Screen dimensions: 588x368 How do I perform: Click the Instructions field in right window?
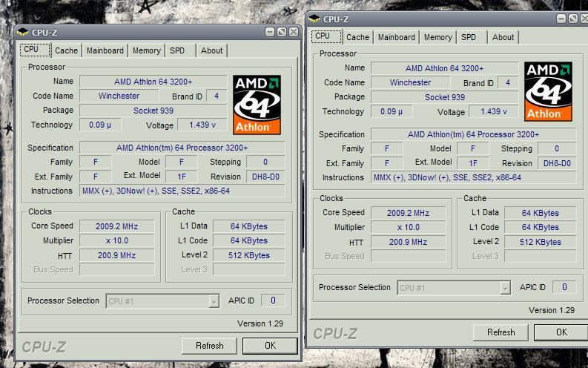point(473,177)
